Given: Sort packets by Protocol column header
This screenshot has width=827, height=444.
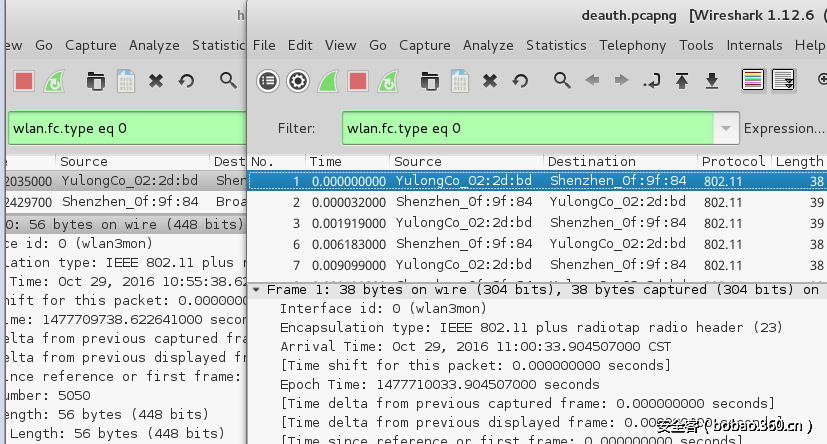Looking at the screenshot, I should [x=733, y=161].
